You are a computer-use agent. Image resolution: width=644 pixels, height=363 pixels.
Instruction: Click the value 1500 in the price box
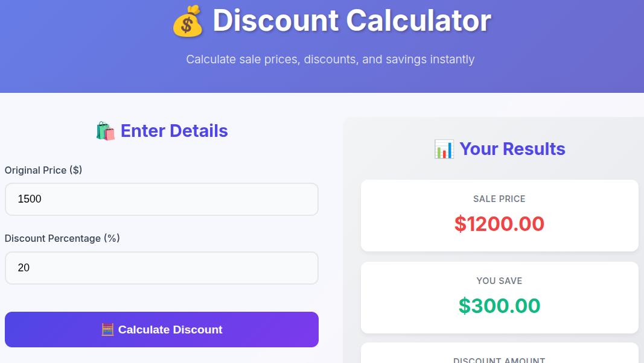pyautogui.click(x=29, y=199)
